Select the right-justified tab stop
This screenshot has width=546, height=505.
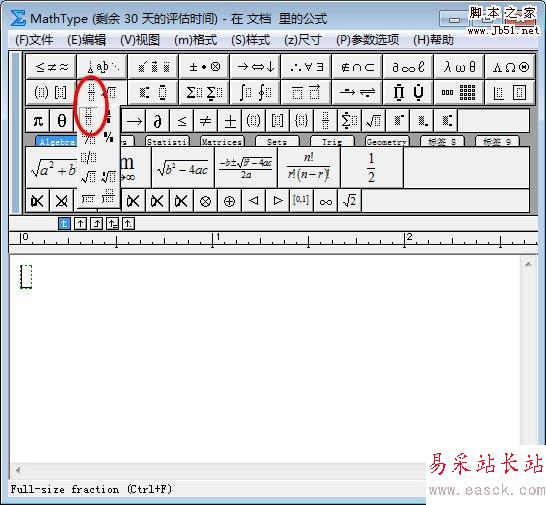pos(96,223)
